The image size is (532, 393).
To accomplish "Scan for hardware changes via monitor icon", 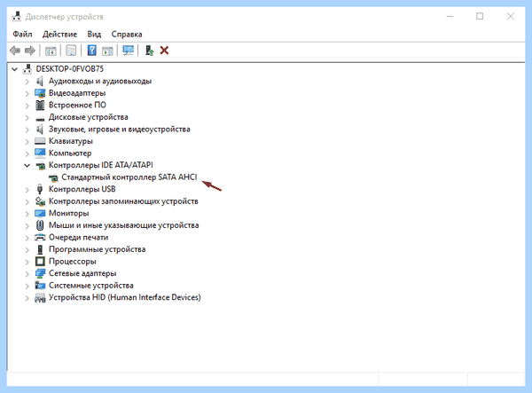I will click(x=128, y=51).
